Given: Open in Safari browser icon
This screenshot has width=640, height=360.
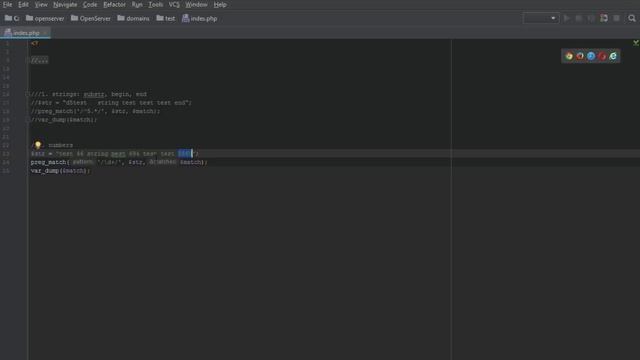Looking at the screenshot, I should [591, 56].
